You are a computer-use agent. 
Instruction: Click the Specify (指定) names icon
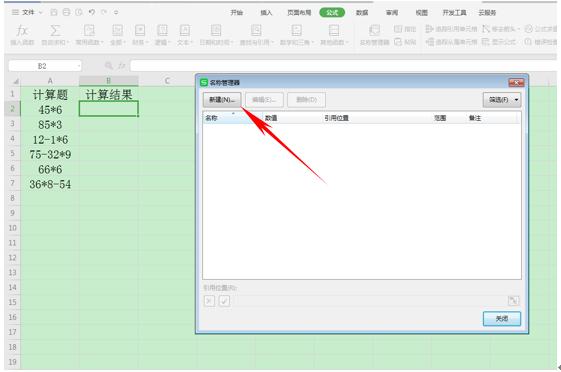(398, 29)
